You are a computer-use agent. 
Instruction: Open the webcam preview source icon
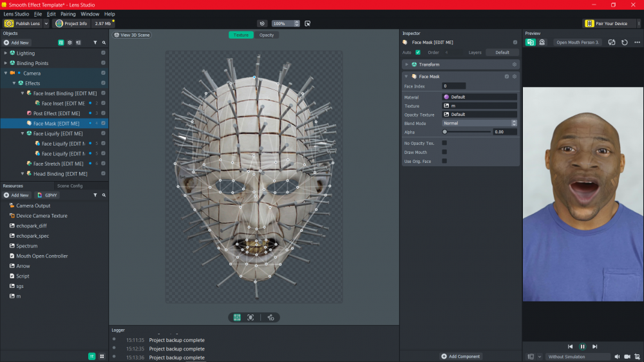pos(542,43)
